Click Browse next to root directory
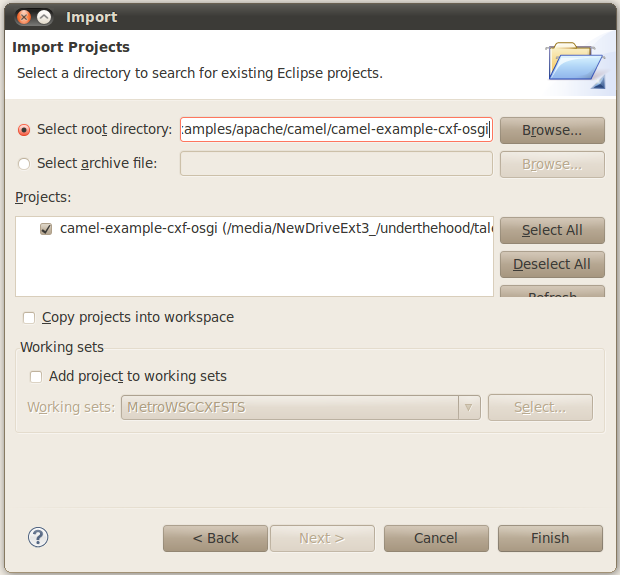This screenshot has height=575, width=620. [x=552, y=130]
